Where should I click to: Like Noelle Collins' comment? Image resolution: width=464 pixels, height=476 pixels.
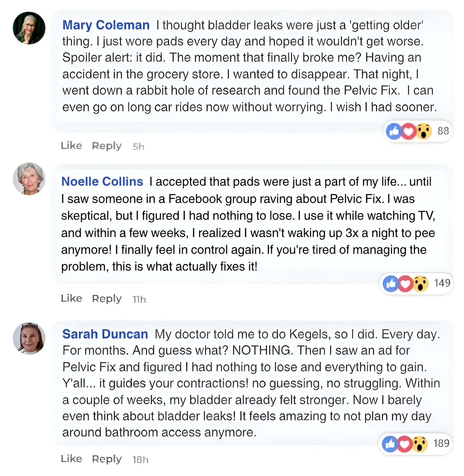point(71,298)
